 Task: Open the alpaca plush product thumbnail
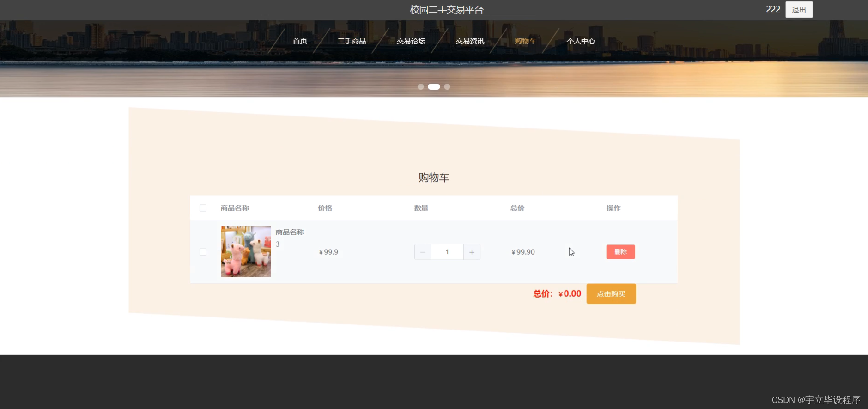pyautogui.click(x=246, y=252)
